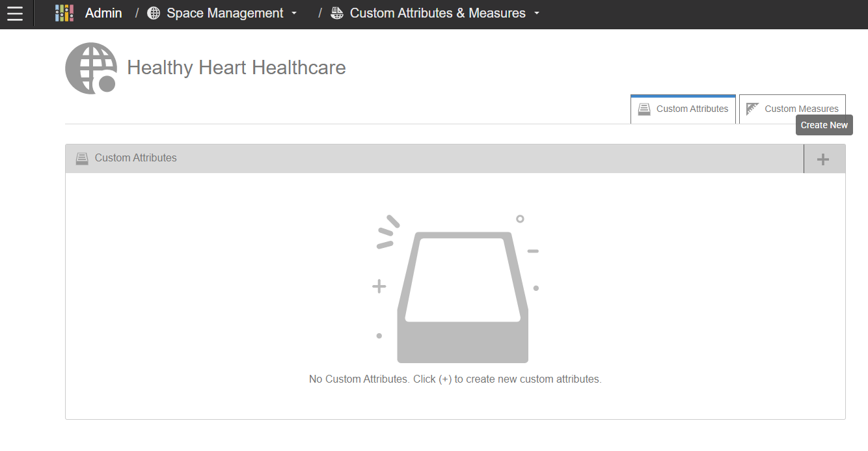This screenshot has height=451, width=868.
Task: Open the hamburger navigation menu
Action: tap(14, 14)
